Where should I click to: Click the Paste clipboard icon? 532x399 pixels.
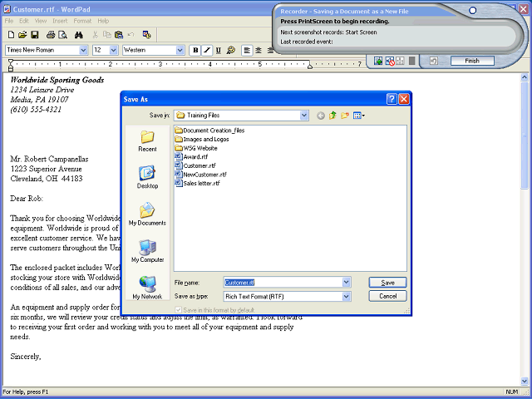point(119,35)
